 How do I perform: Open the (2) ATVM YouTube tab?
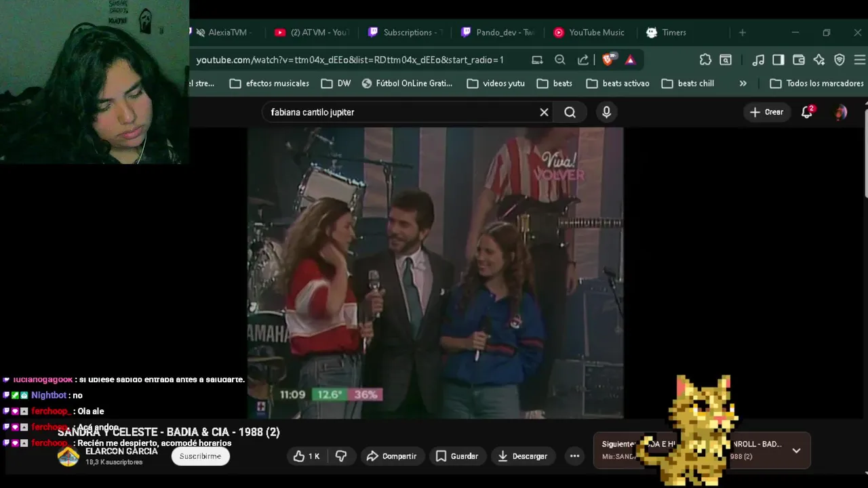(312, 33)
